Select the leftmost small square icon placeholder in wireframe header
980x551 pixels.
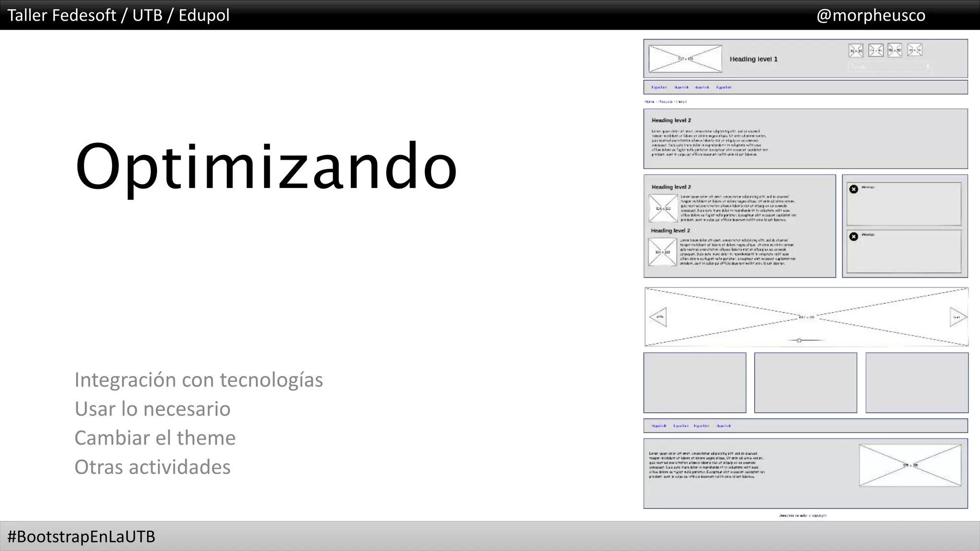(x=856, y=50)
